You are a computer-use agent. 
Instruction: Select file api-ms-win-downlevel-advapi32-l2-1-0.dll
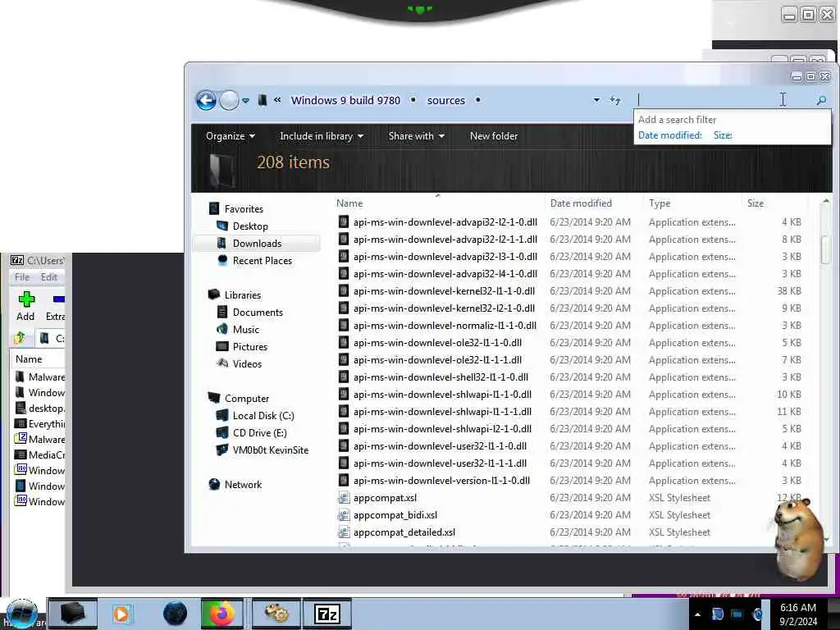point(445,221)
